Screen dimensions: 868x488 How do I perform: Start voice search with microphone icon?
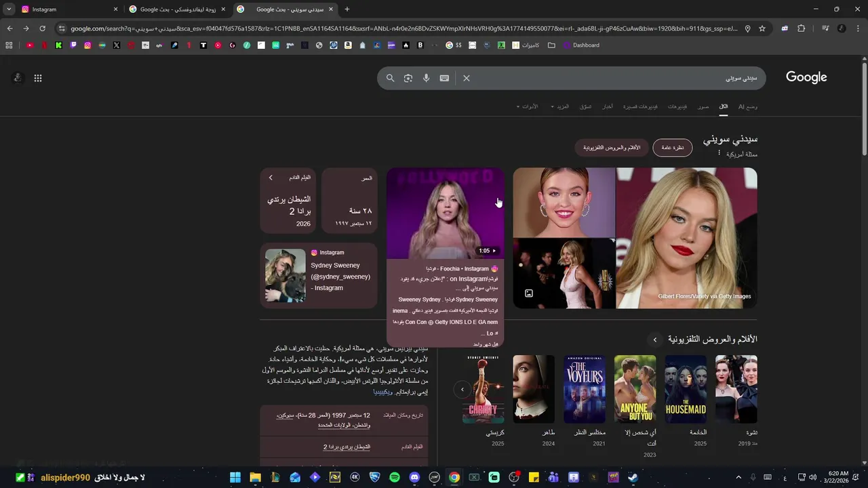[x=426, y=78]
